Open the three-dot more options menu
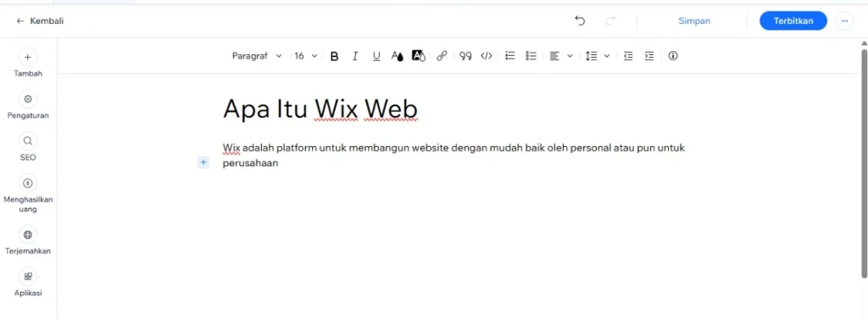The height and width of the screenshot is (319, 868). [844, 21]
